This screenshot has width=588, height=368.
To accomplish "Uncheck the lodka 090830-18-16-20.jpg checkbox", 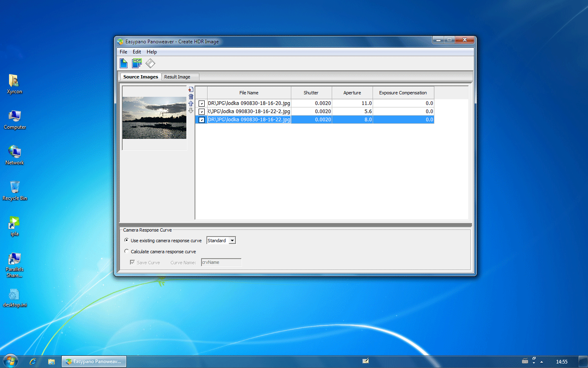I will pyautogui.click(x=201, y=104).
